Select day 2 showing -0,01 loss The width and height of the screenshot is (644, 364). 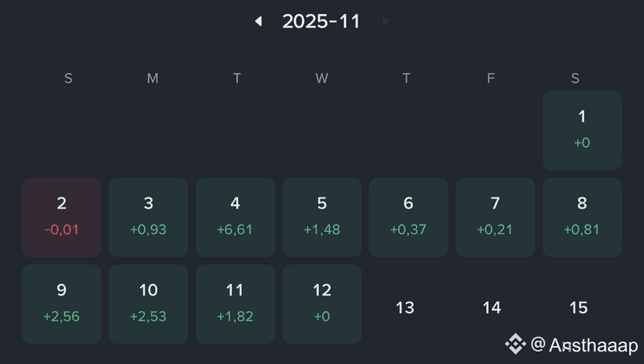click(x=61, y=217)
